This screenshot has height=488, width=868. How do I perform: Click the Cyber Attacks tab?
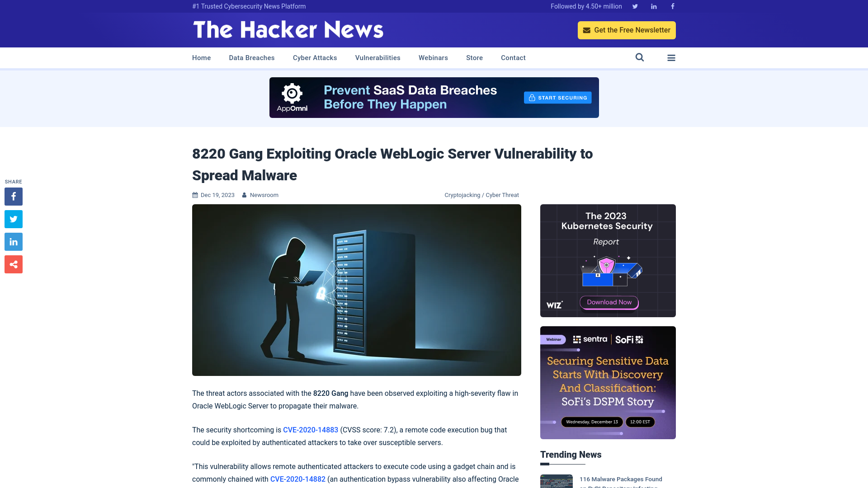[x=315, y=57]
